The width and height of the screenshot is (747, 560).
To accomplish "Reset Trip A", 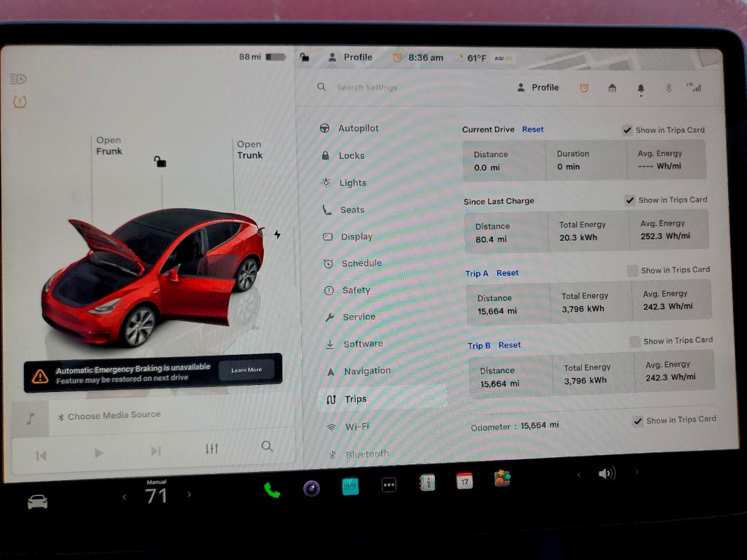I will pos(508,273).
